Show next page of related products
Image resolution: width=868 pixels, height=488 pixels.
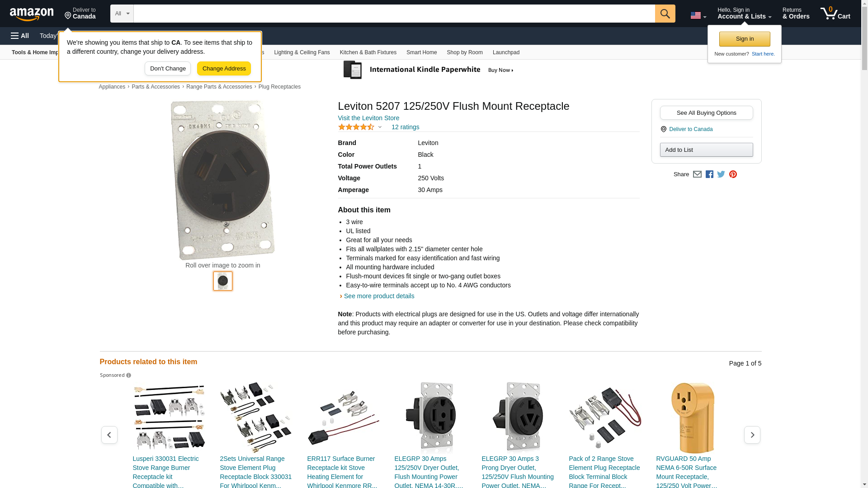click(752, 435)
